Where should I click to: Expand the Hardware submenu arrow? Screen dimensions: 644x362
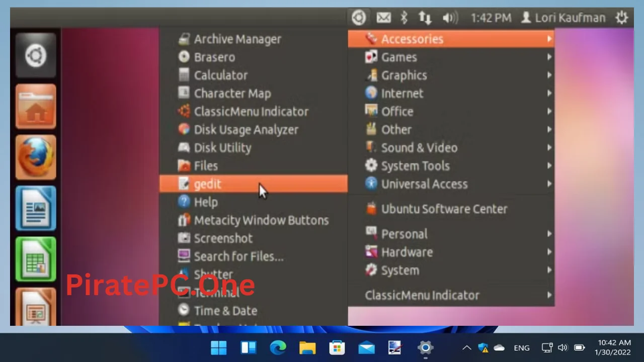point(549,252)
